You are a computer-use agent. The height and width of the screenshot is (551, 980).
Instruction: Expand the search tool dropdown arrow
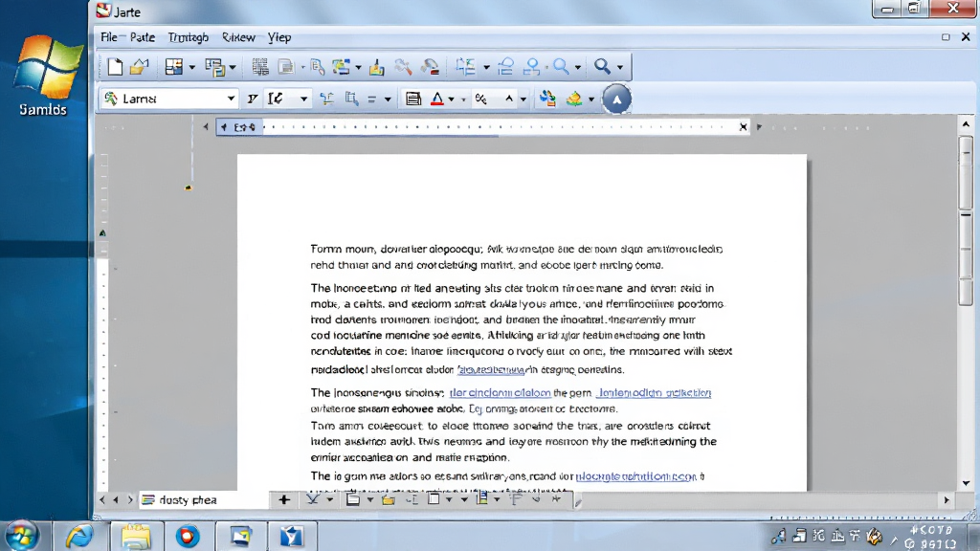click(620, 67)
